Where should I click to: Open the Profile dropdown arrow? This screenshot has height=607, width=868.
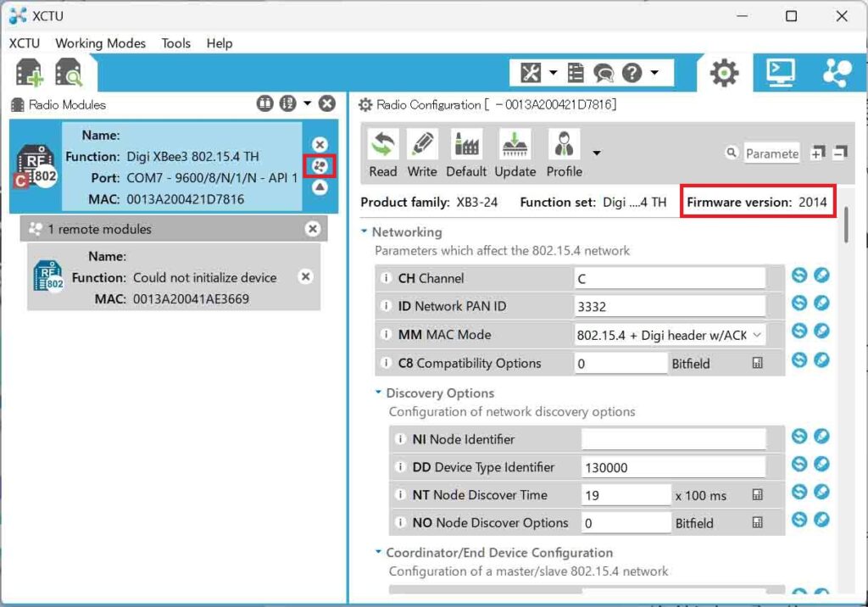[x=596, y=153]
